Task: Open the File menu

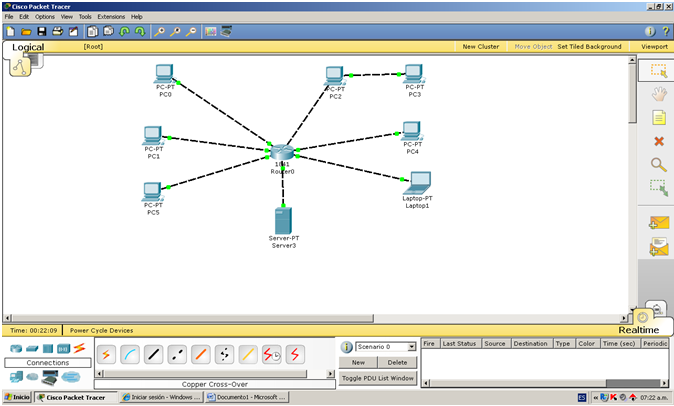Action: 9,17
